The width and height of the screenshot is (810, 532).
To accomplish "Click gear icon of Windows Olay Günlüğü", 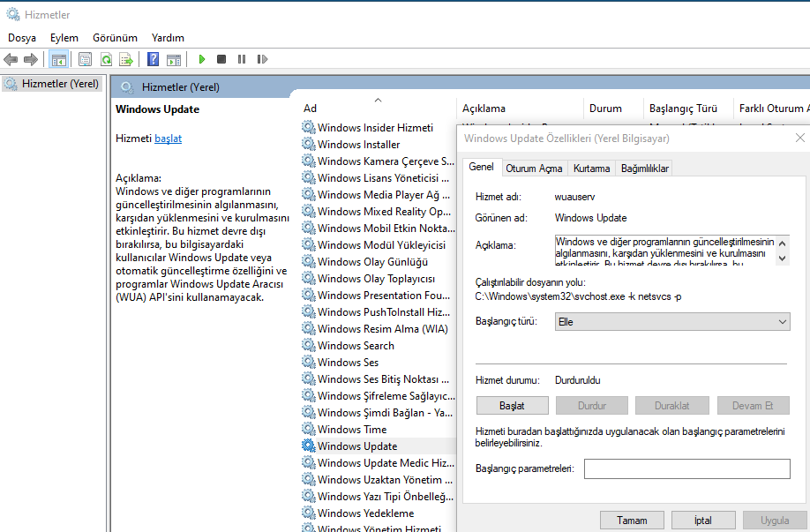I will pos(309,261).
